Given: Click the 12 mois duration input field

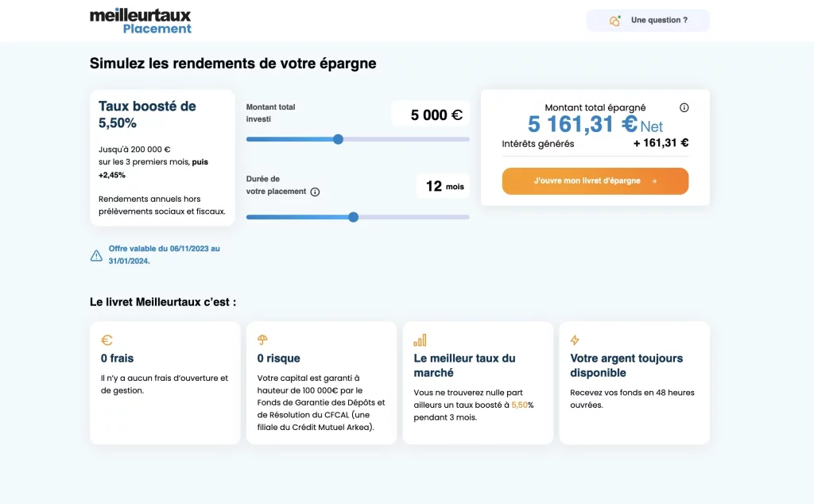Looking at the screenshot, I should click(x=443, y=186).
